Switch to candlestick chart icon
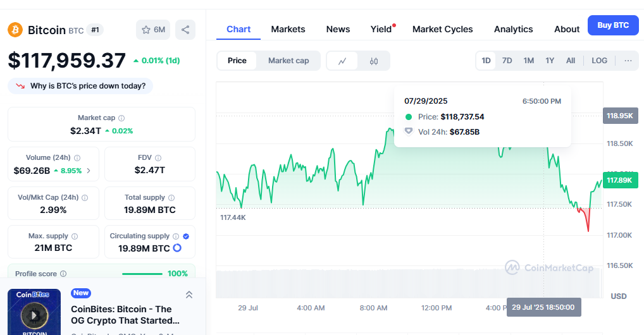Image resolution: width=644 pixels, height=335 pixels. 374,61
